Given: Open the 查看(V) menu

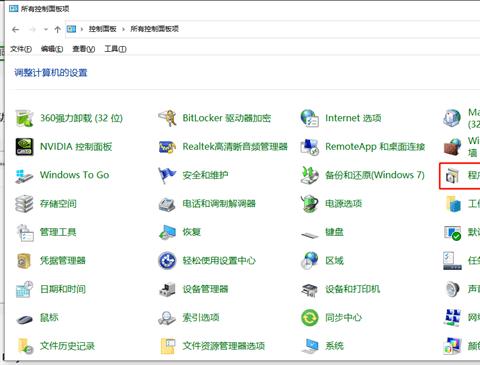Looking at the screenshot, I should click(x=83, y=49).
